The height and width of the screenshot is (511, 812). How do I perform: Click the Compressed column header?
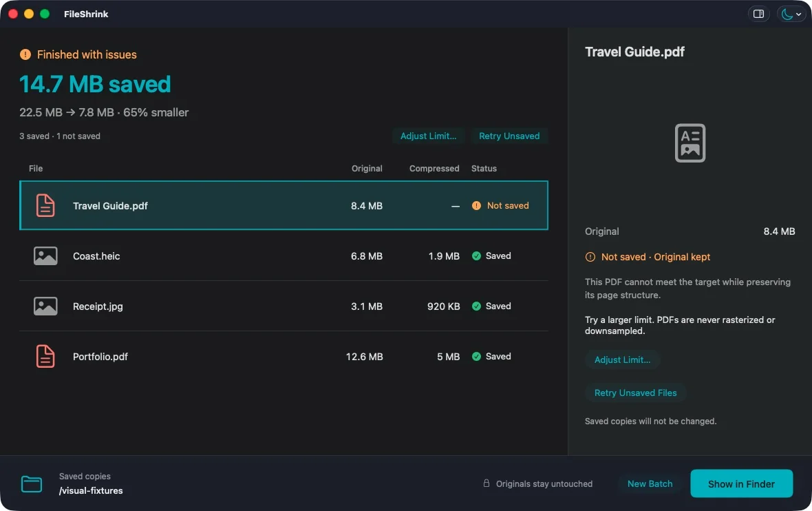click(434, 169)
